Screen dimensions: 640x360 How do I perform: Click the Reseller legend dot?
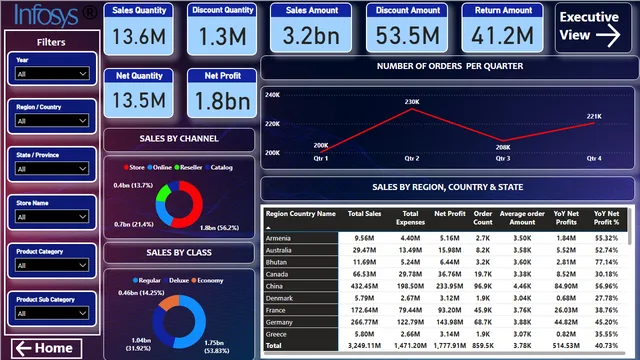[177, 167]
